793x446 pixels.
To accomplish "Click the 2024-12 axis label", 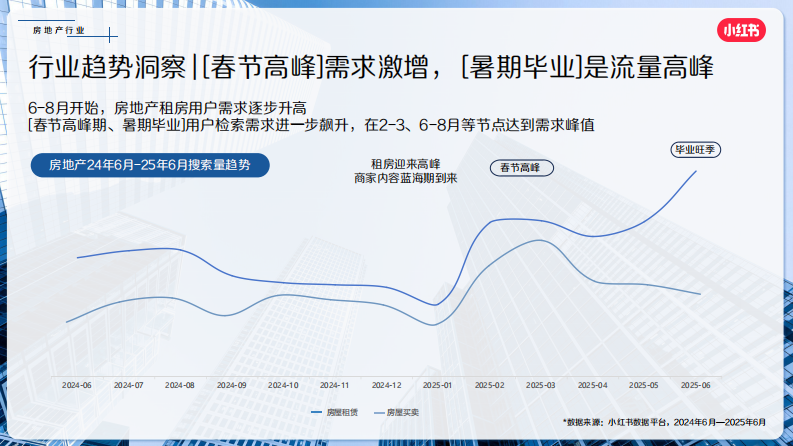I will pyautogui.click(x=386, y=385).
